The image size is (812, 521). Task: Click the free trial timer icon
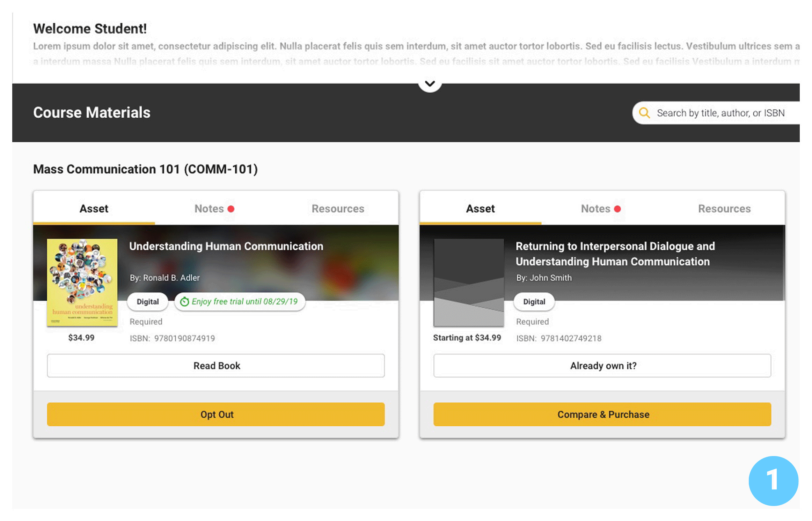point(184,301)
